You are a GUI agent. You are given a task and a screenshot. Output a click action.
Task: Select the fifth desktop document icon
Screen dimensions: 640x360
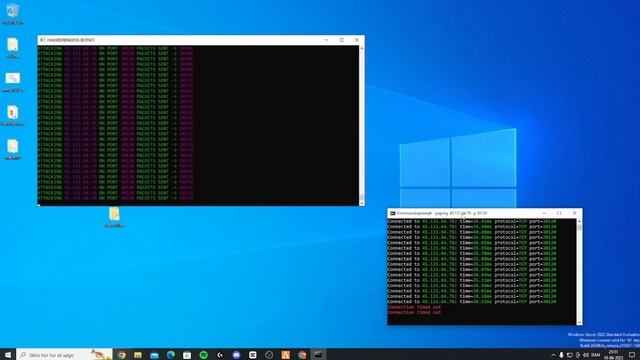[x=13, y=149]
